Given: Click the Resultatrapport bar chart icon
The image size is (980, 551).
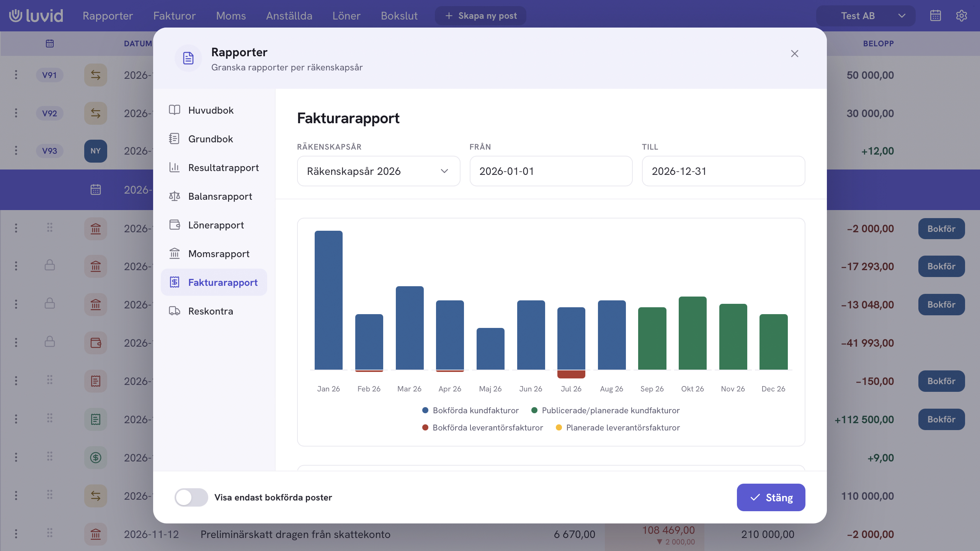Looking at the screenshot, I should (175, 168).
